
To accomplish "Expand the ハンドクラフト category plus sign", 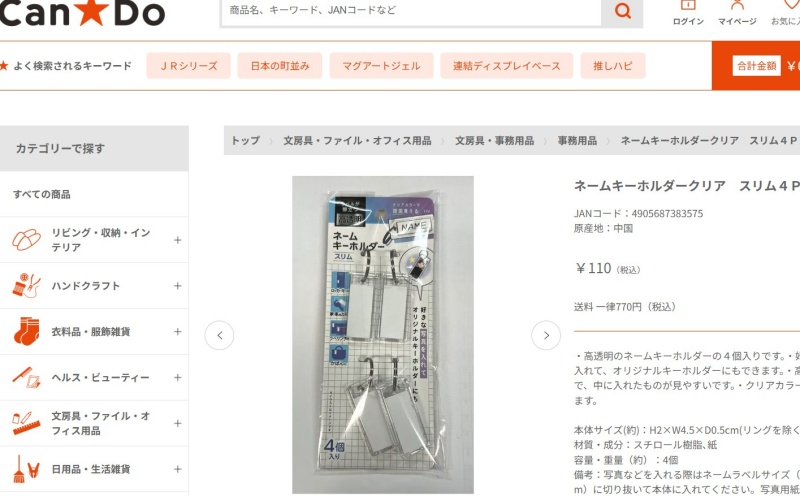I will coord(178,286).
